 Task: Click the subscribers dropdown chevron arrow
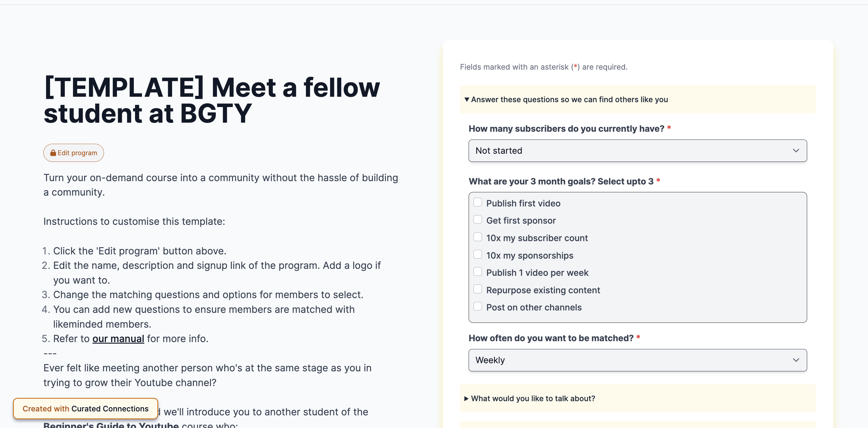click(796, 151)
